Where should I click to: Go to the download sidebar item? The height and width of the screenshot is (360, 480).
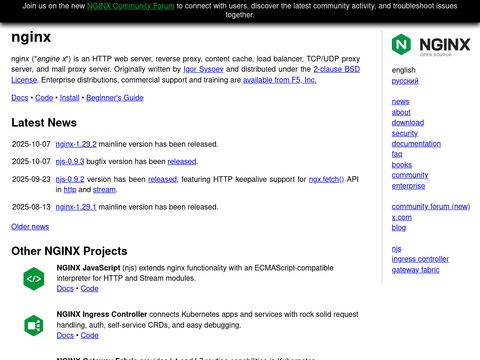pyautogui.click(x=408, y=123)
